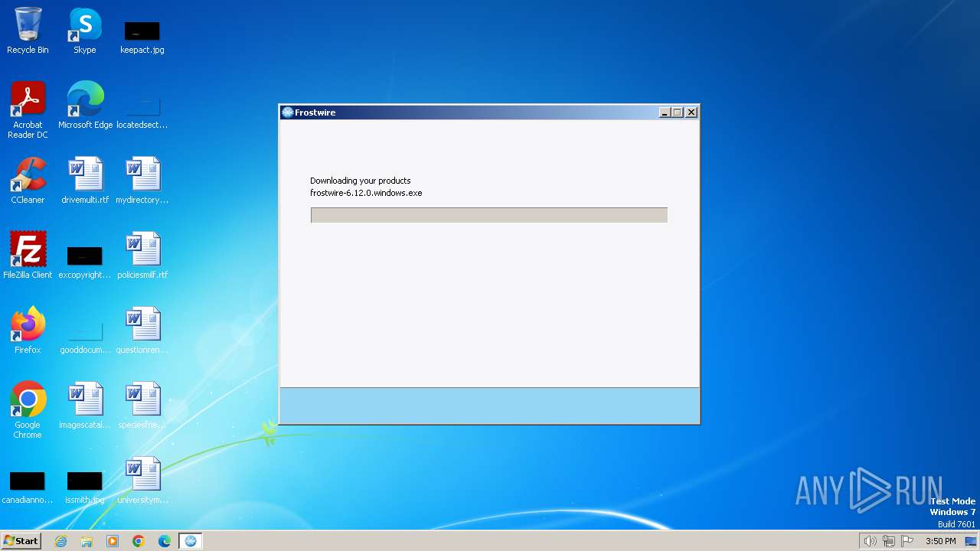
Task: Select the keepact.jpg desktop file
Action: coord(142,37)
